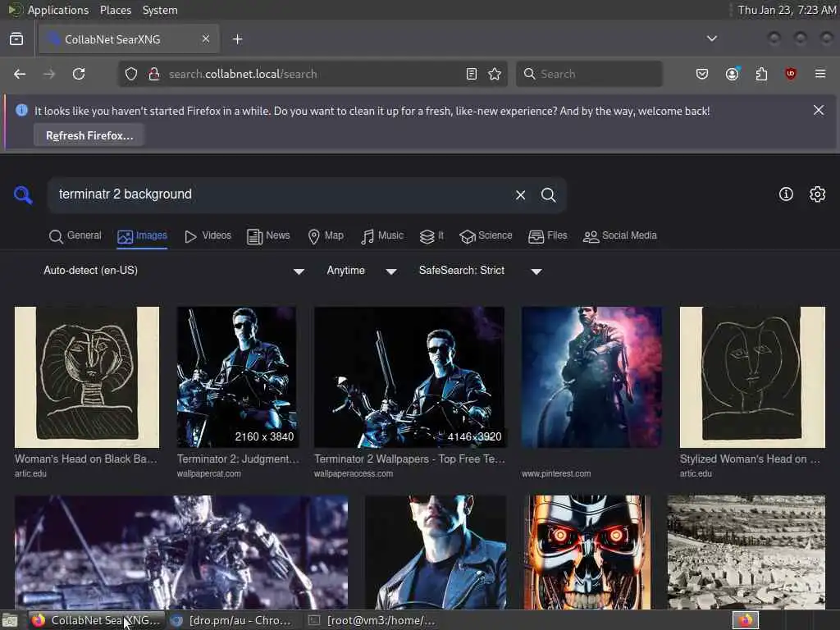Open a new browser tab
Image resolution: width=840 pixels, height=630 pixels.
pyautogui.click(x=238, y=39)
